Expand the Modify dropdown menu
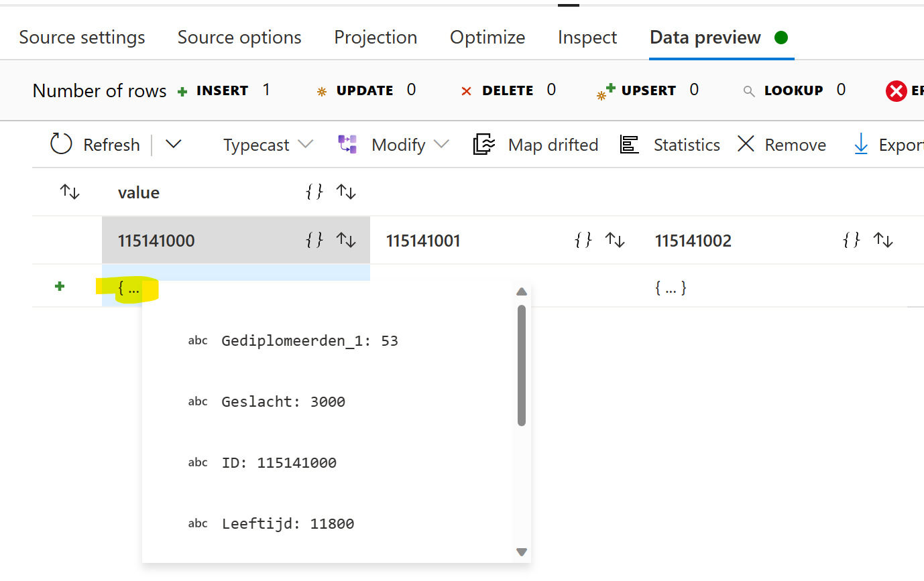This screenshot has width=924, height=581. click(x=441, y=144)
